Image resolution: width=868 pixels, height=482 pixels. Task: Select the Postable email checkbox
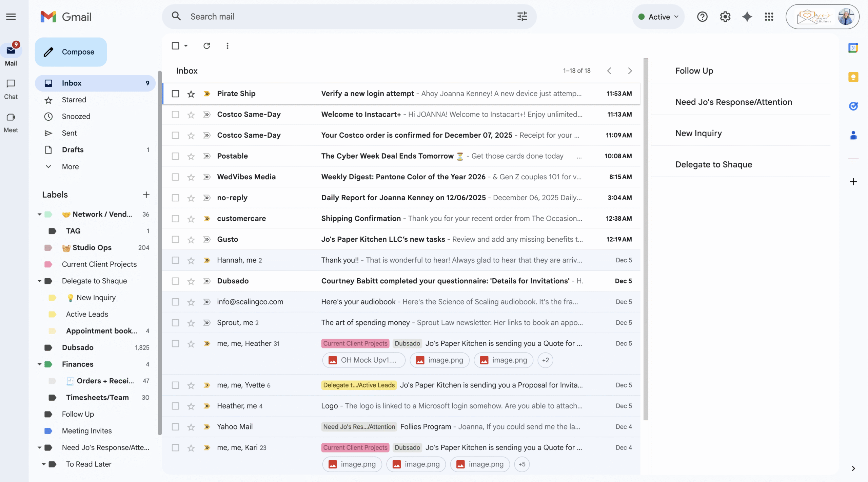pos(175,156)
